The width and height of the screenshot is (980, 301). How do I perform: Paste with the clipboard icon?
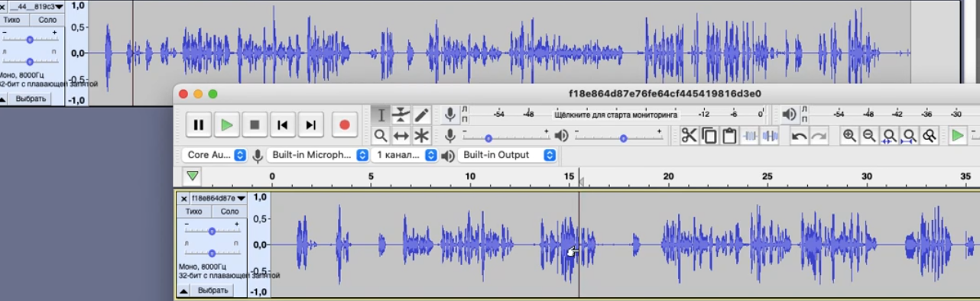click(729, 136)
